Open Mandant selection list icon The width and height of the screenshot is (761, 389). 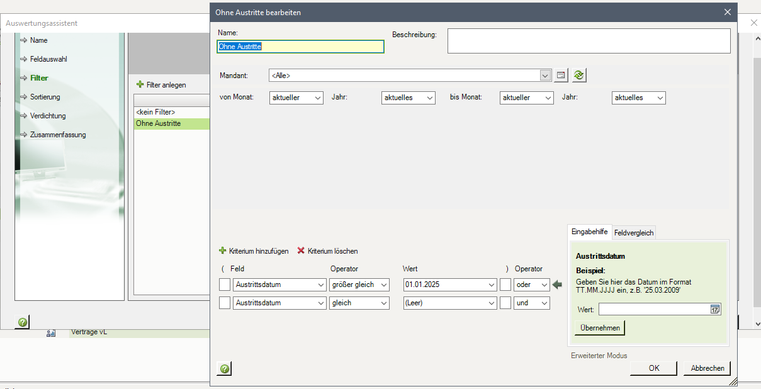pyautogui.click(x=561, y=75)
